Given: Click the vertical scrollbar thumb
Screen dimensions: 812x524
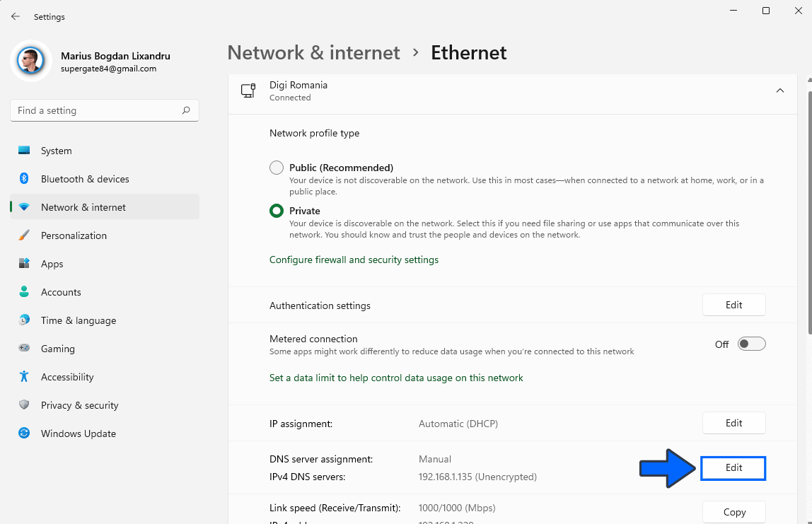Looking at the screenshot, I should [x=809, y=212].
